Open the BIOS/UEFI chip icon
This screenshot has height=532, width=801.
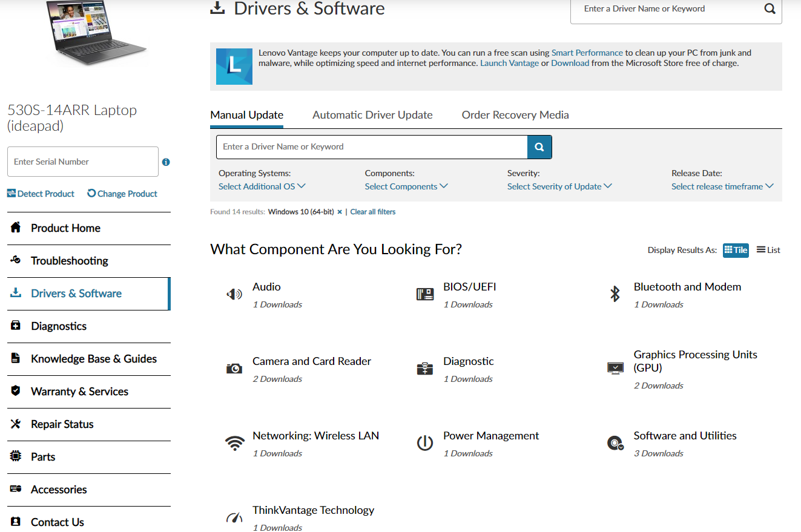pyautogui.click(x=425, y=295)
